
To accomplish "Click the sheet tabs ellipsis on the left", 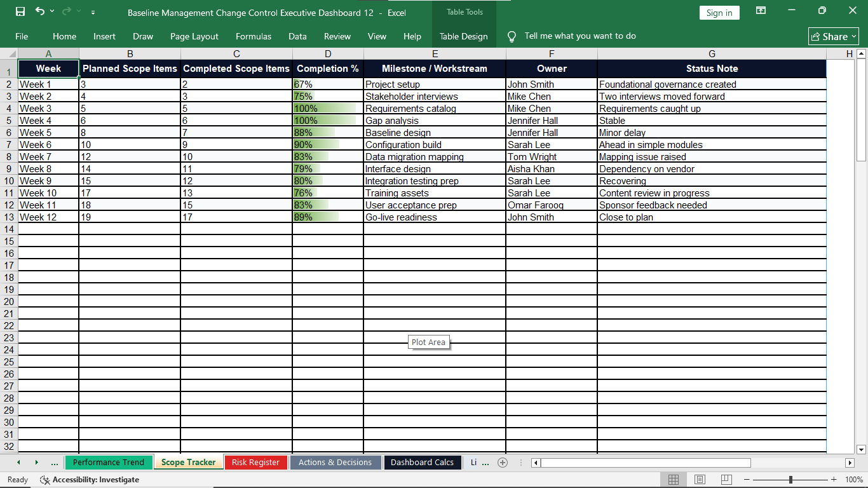I will 54,463.
